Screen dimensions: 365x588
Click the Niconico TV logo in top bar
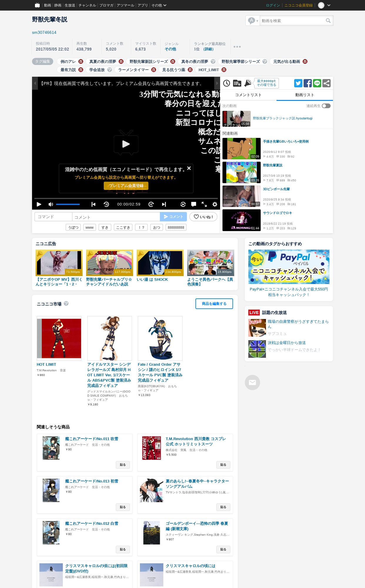point(37,5)
